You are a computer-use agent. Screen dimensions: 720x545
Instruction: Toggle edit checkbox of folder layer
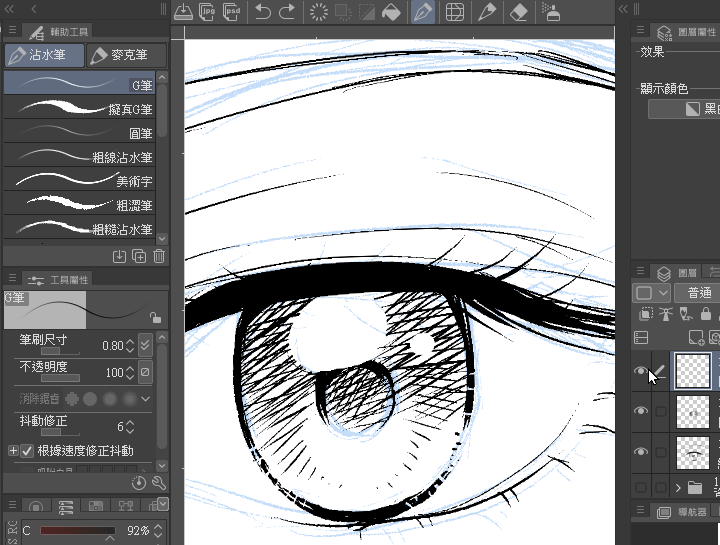click(x=661, y=488)
